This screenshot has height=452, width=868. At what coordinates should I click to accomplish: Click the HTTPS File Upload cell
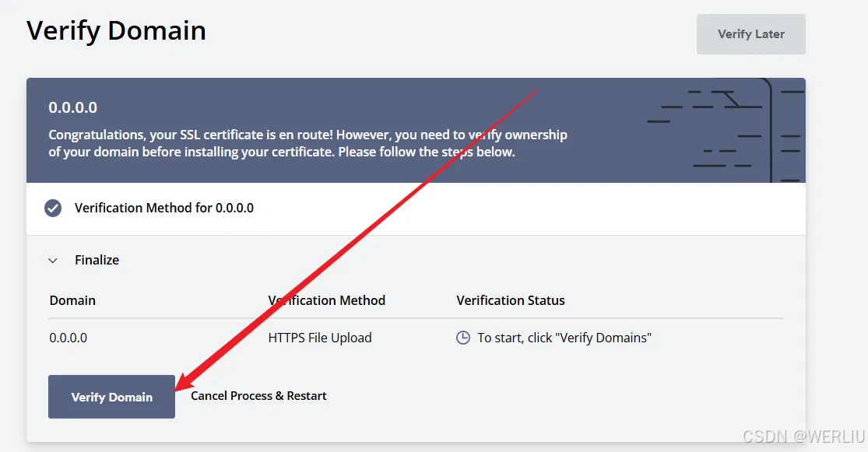click(320, 338)
